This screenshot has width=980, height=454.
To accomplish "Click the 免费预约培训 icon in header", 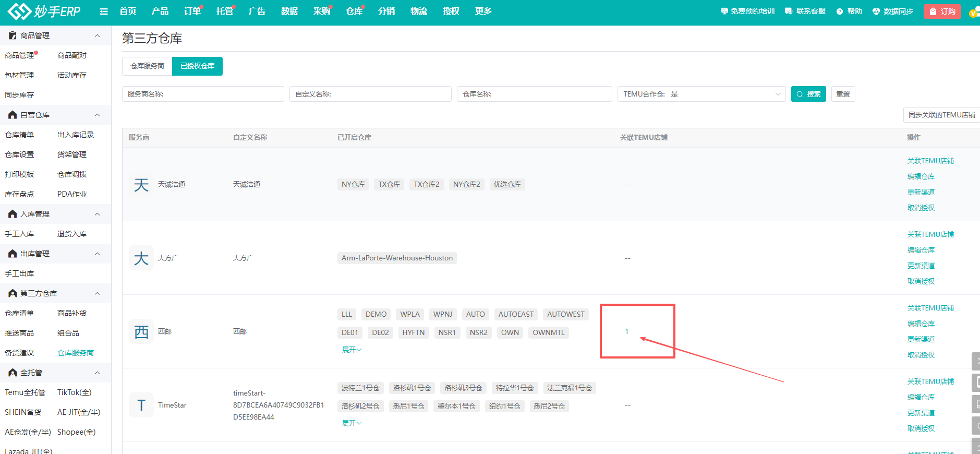I will coord(724,11).
